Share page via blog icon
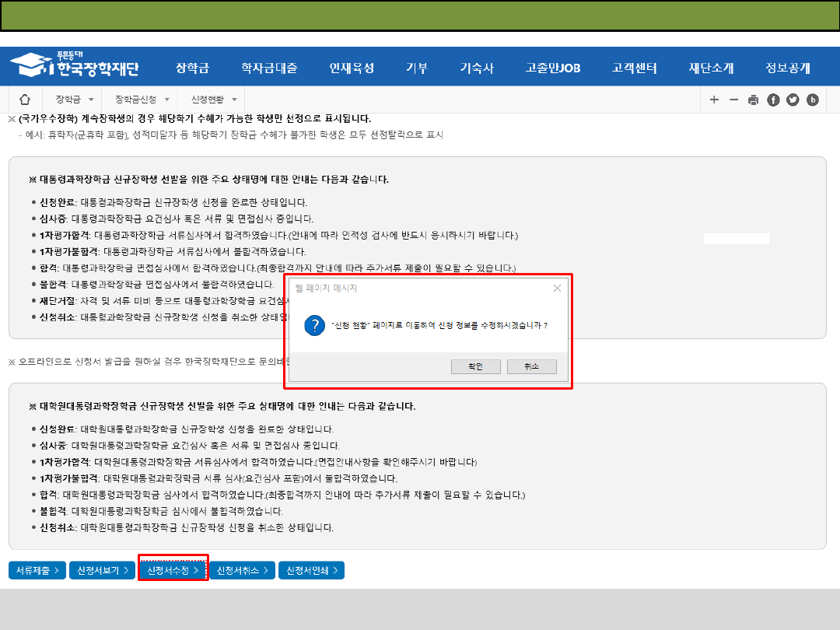 pos(813,100)
